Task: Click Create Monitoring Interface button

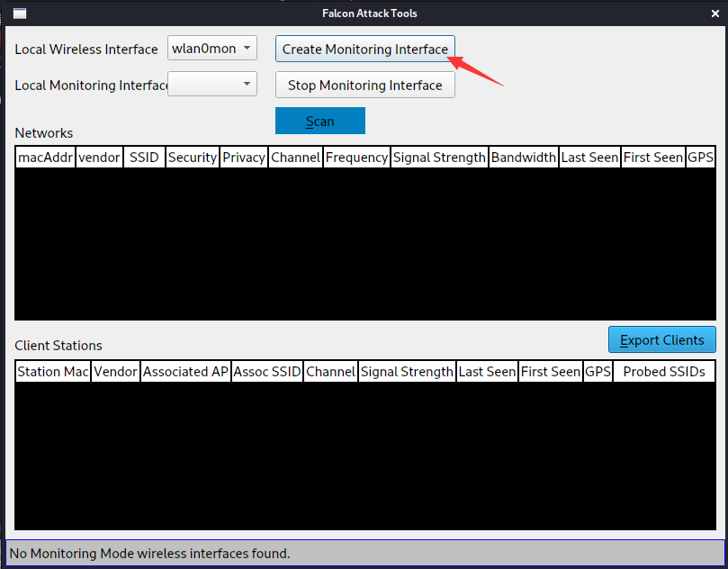Action: (x=365, y=49)
